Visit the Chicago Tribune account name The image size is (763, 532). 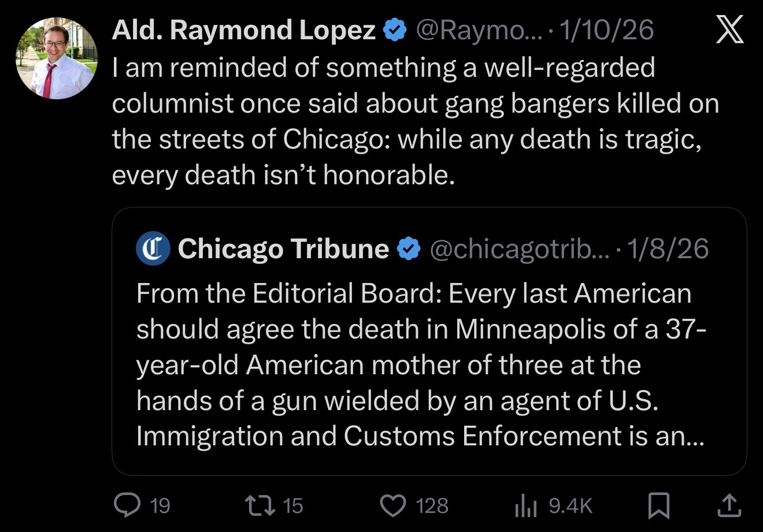click(283, 249)
